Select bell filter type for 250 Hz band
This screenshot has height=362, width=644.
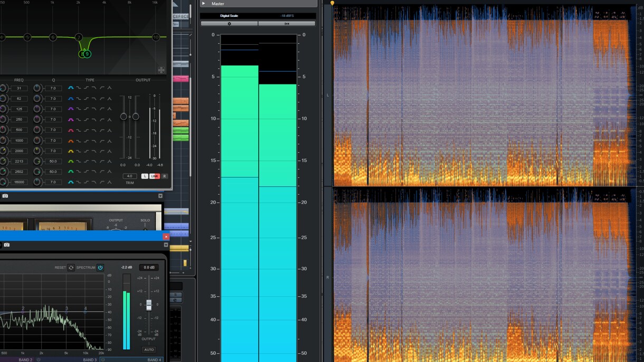(71, 119)
